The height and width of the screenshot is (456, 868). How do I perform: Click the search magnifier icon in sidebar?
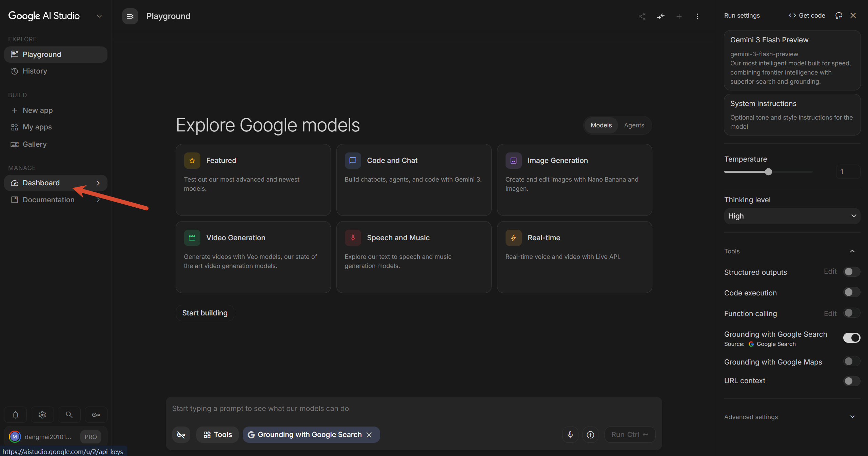pyautogui.click(x=69, y=415)
